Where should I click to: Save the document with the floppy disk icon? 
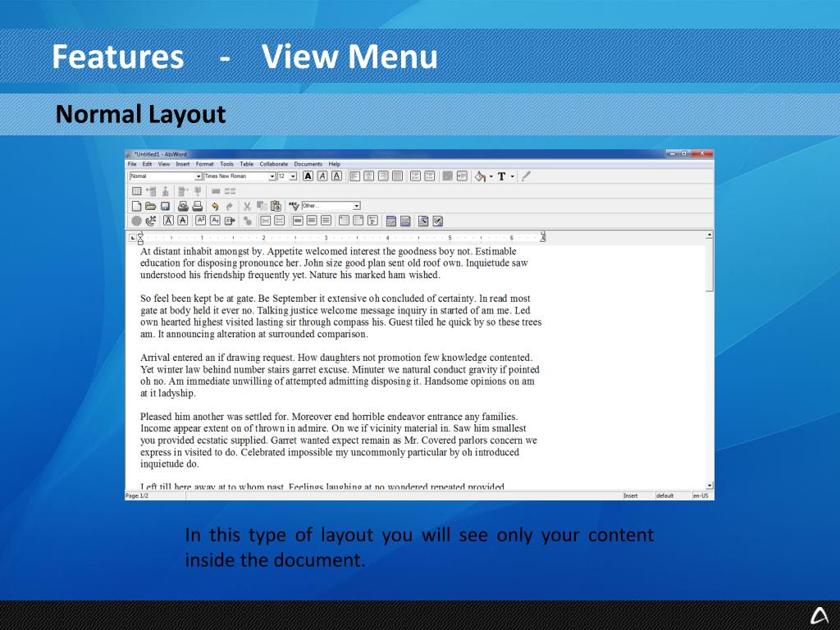coord(165,206)
